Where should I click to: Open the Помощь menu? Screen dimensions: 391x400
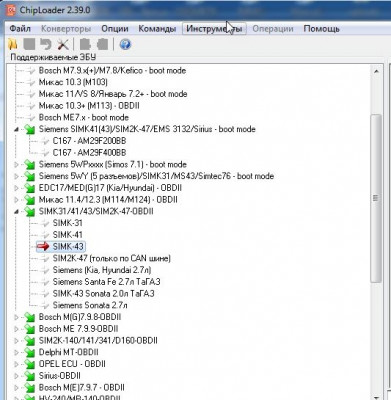coord(321,29)
